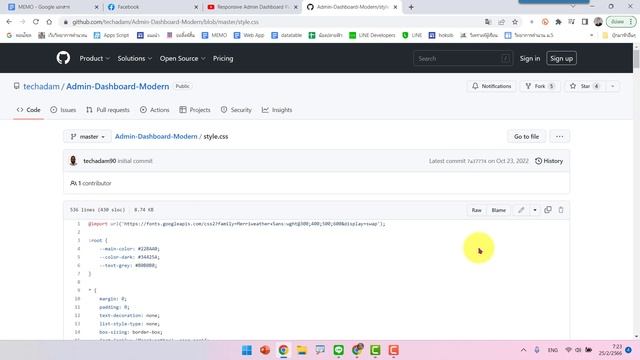640x360 pixels.
Task: Open browser home page icon
Action: [49, 22]
